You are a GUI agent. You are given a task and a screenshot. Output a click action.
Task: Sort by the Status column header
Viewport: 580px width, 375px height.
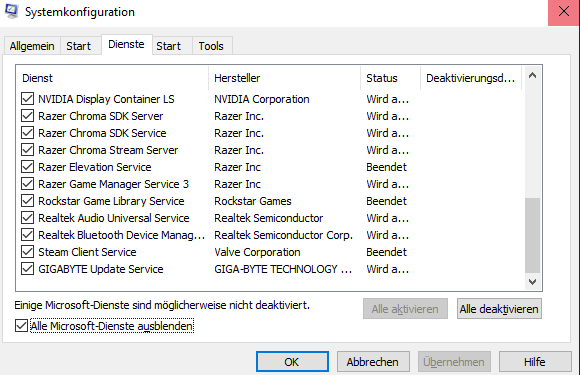tap(390, 78)
